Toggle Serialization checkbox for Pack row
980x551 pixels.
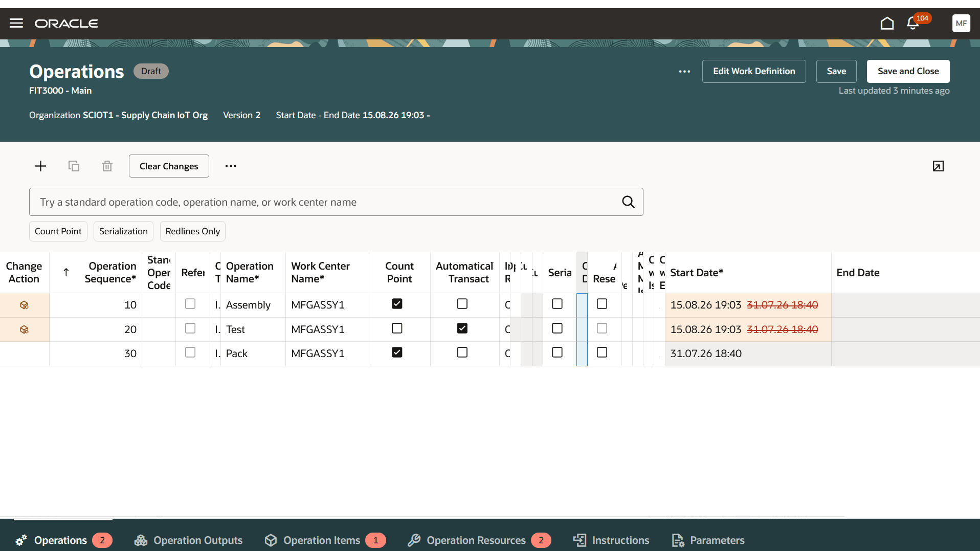[x=558, y=352]
